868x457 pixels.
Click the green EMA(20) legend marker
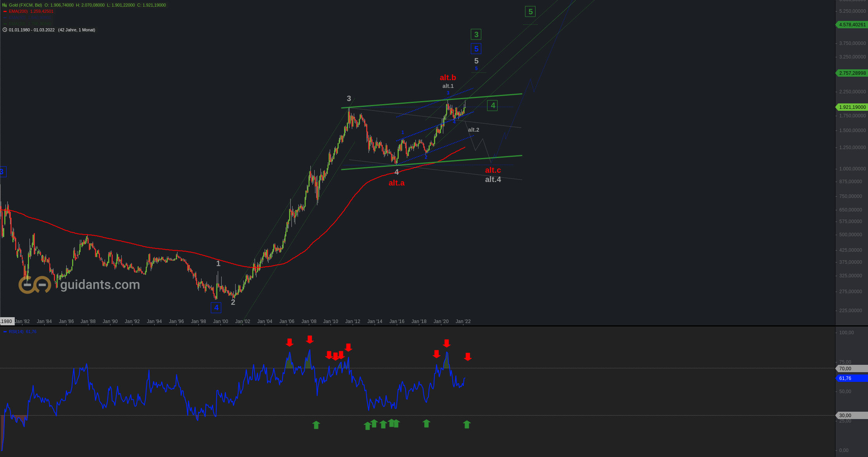[x=5, y=24]
